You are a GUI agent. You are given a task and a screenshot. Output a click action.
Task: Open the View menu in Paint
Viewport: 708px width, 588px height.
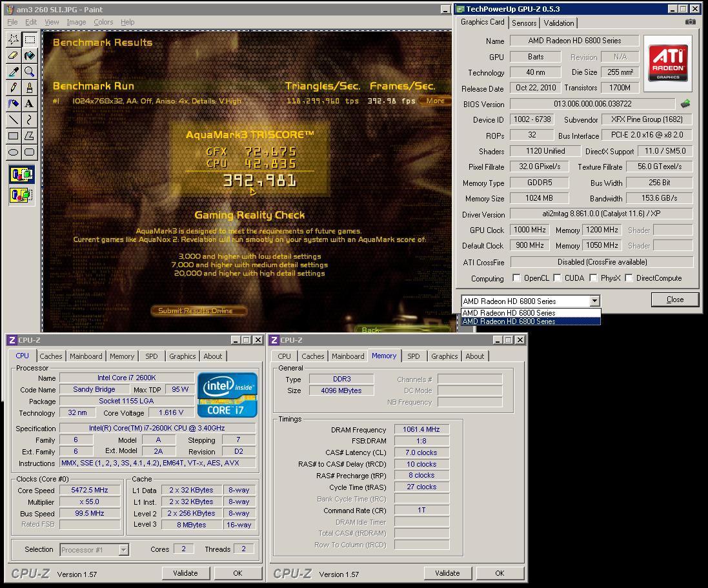[x=52, y=22]
